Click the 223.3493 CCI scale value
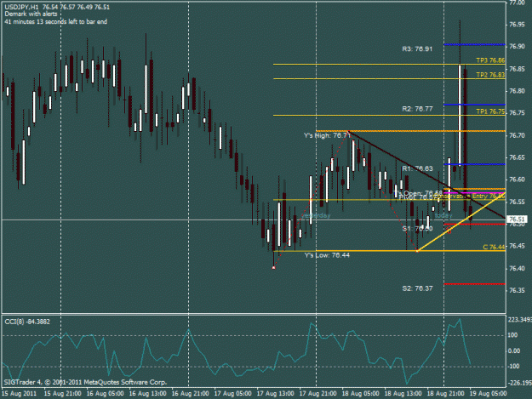 [x=519, y=320]
